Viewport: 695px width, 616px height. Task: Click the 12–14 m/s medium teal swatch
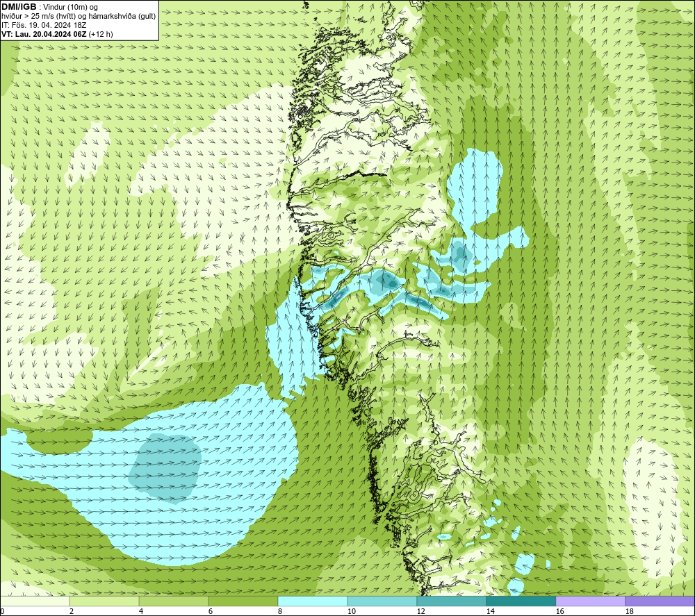point(452,601)
